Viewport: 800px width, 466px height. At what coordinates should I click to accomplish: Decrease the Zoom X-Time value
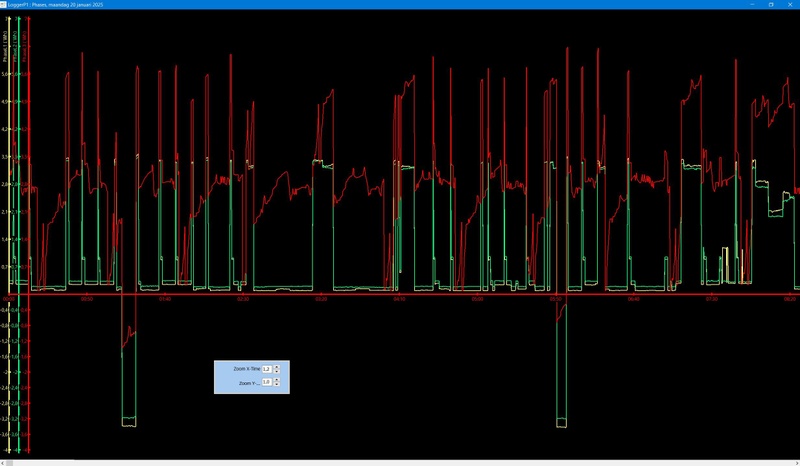(x=277, y=372)
